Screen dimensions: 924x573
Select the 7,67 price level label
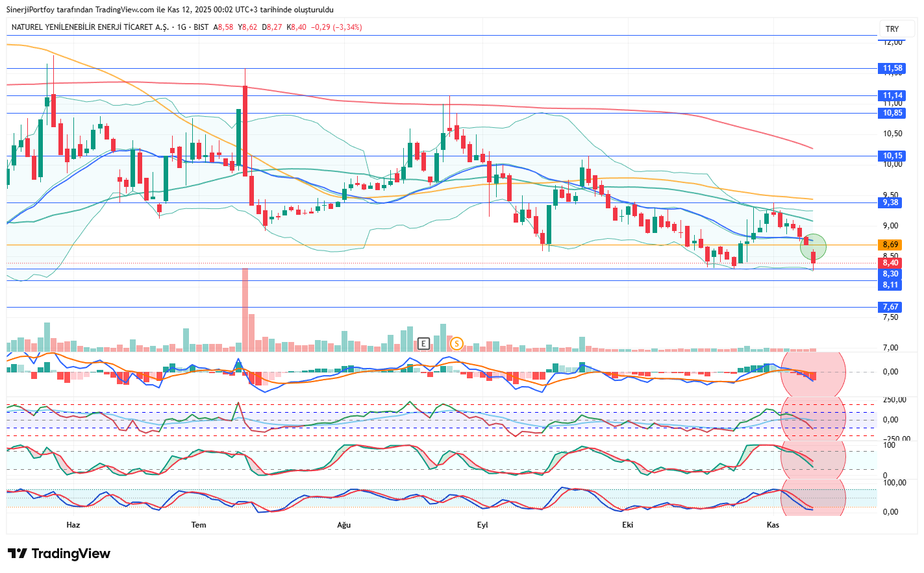(890, 307)
